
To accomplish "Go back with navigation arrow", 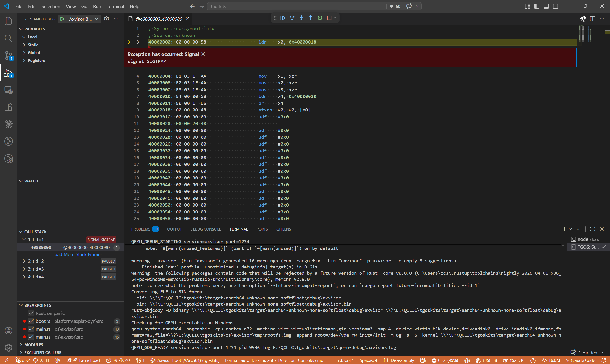I will [x=192, y=6].
